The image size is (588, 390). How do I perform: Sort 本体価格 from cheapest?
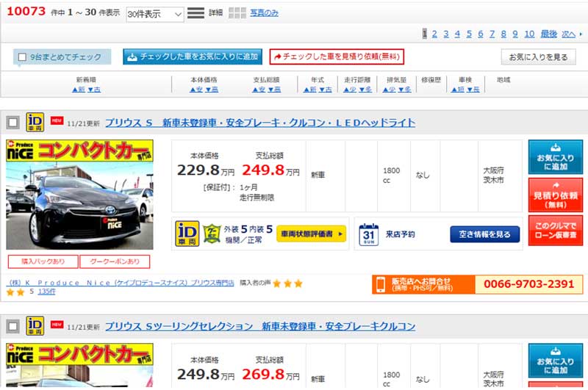(x=196, y=90)
